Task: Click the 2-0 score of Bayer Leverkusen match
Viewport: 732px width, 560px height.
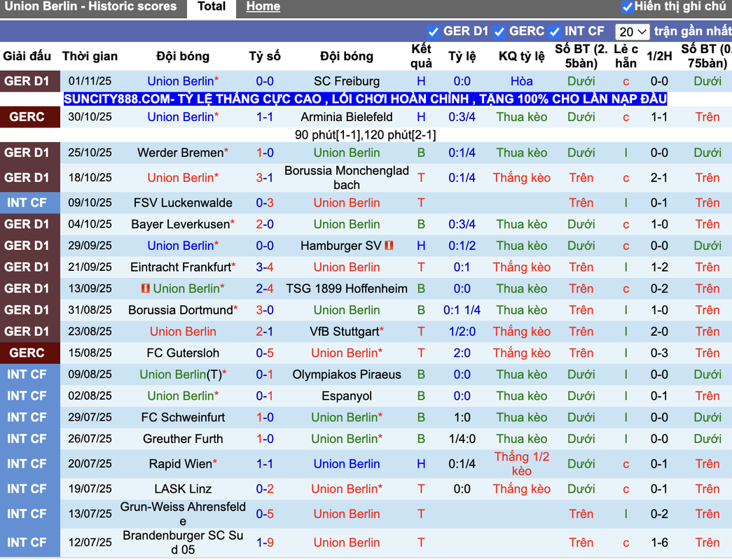Action: (x=265, y=225)
